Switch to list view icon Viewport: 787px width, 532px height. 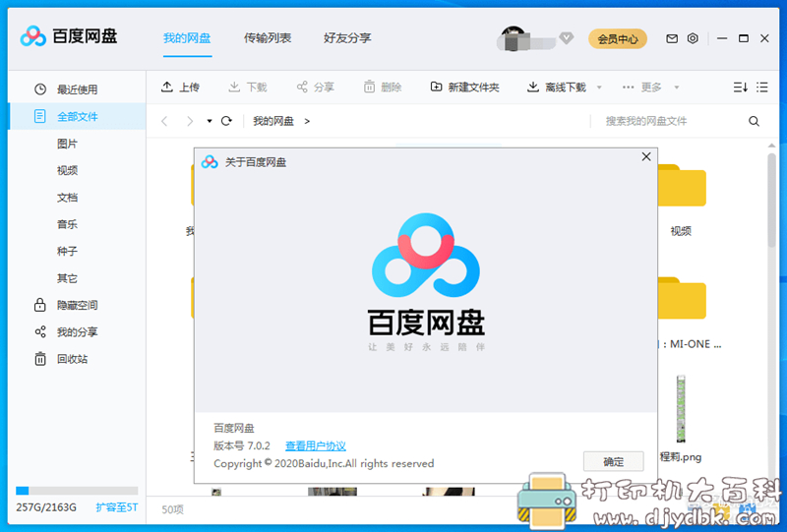coord(761,88)
